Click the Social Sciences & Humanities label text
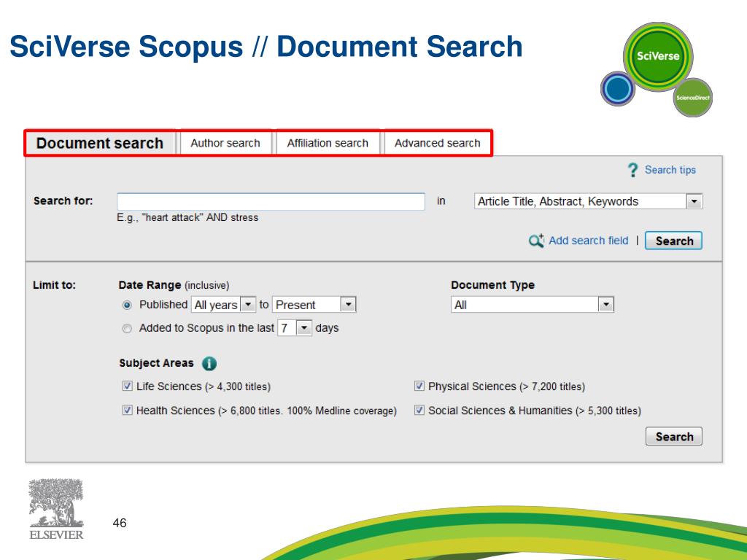747x560 pixels. click(x=535, y=411)
